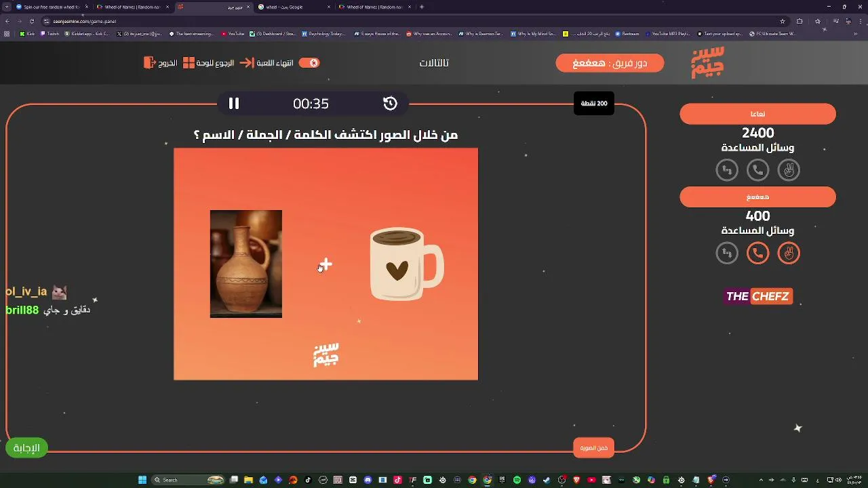This screenshot has height=488, width=868.
Task: Use the orange phone-call helper for the 400-point team
Action: [x=757, y=253]
